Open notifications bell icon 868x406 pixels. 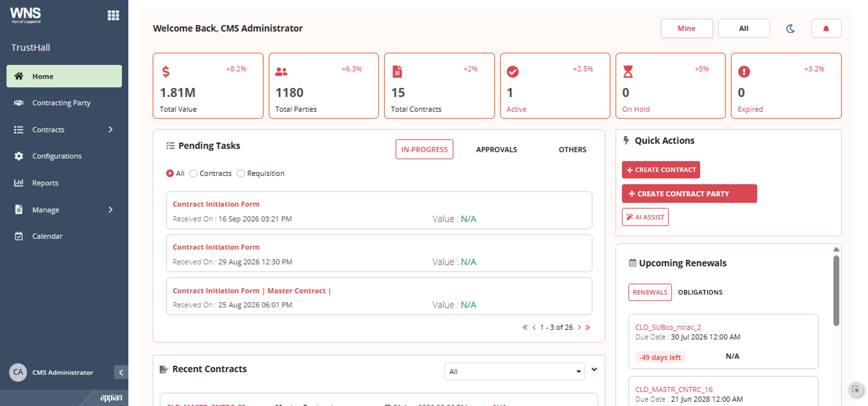pyautogui.click(x=826, y=29)
